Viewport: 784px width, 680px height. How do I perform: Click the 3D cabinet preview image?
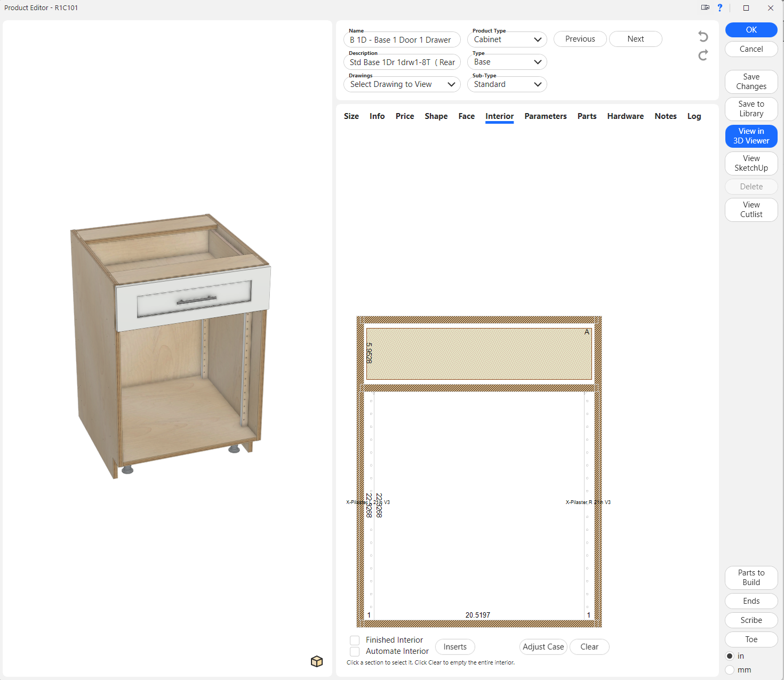coord(171,346)
